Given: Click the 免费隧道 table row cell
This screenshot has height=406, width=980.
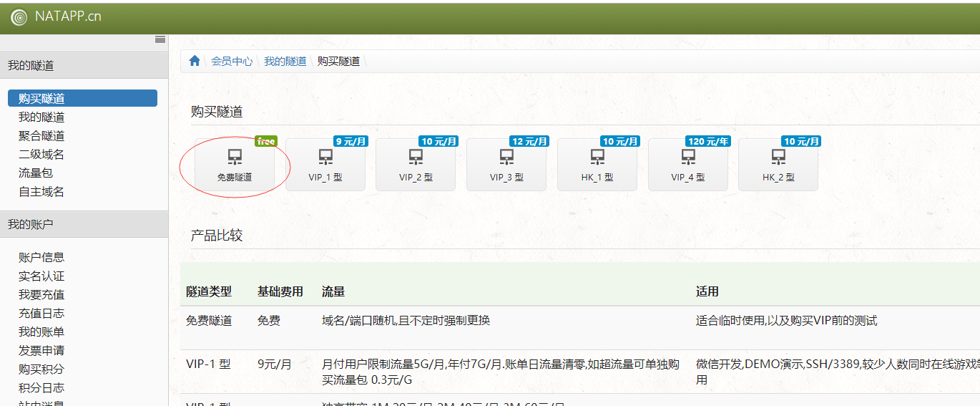Looking at the screenshot, I should coord(209,321).
